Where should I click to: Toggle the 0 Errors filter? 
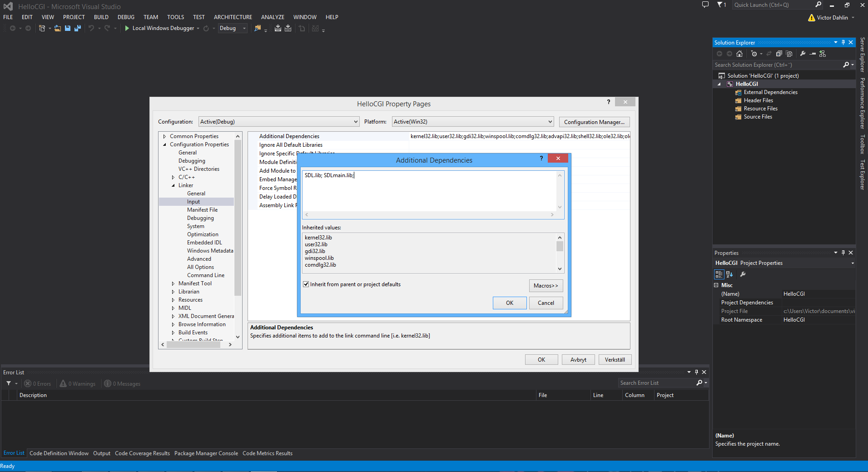pyautogui.click(x=38, y=384)
